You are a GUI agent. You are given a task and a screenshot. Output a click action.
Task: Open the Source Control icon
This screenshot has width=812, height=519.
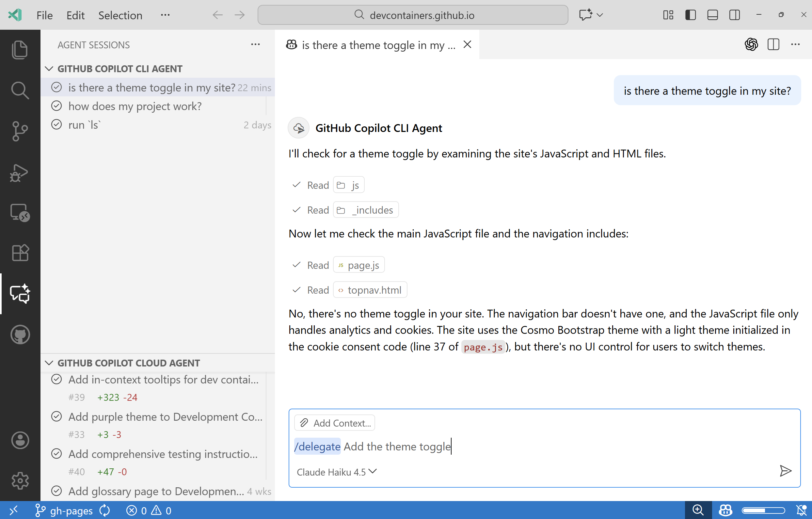click(20, 131)
